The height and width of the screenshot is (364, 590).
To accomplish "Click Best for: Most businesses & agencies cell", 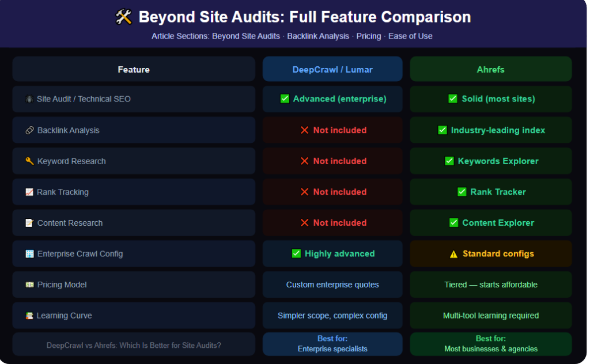I will pos(491,344).
